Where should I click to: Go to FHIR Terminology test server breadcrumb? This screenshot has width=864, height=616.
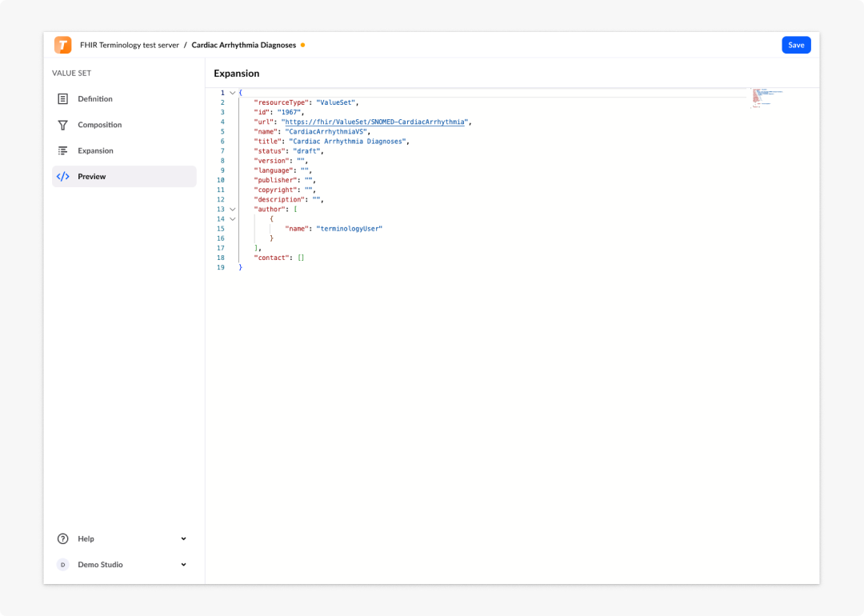[130, 45]
